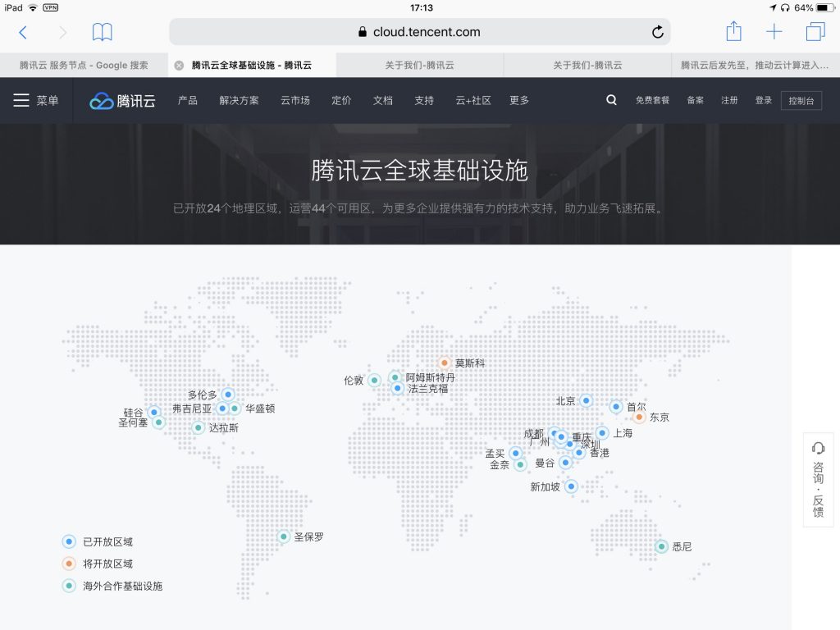840x630 pixels.
Task: Switch to 腾讯云后发先至 tab
Action: tap(756, 66)
